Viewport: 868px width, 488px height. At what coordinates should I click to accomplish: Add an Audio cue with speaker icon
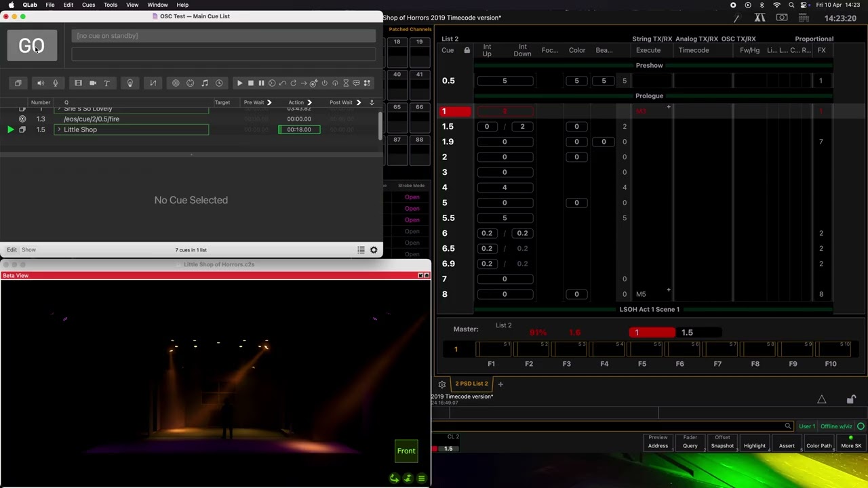(41, 83)
